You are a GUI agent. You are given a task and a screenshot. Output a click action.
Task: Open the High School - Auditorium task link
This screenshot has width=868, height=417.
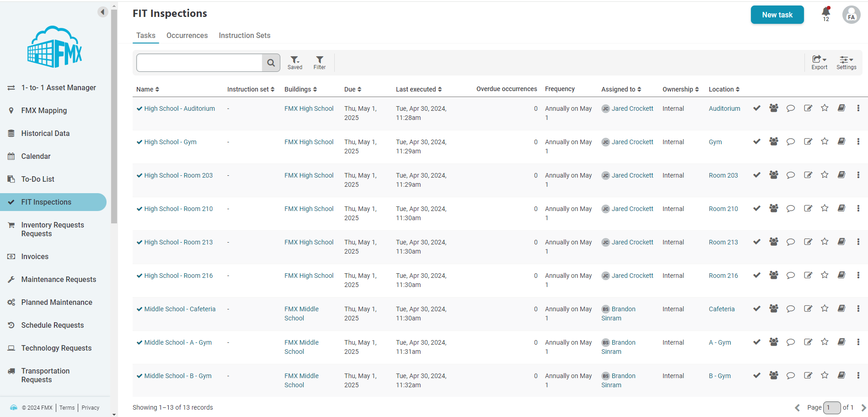coord(179,109)
